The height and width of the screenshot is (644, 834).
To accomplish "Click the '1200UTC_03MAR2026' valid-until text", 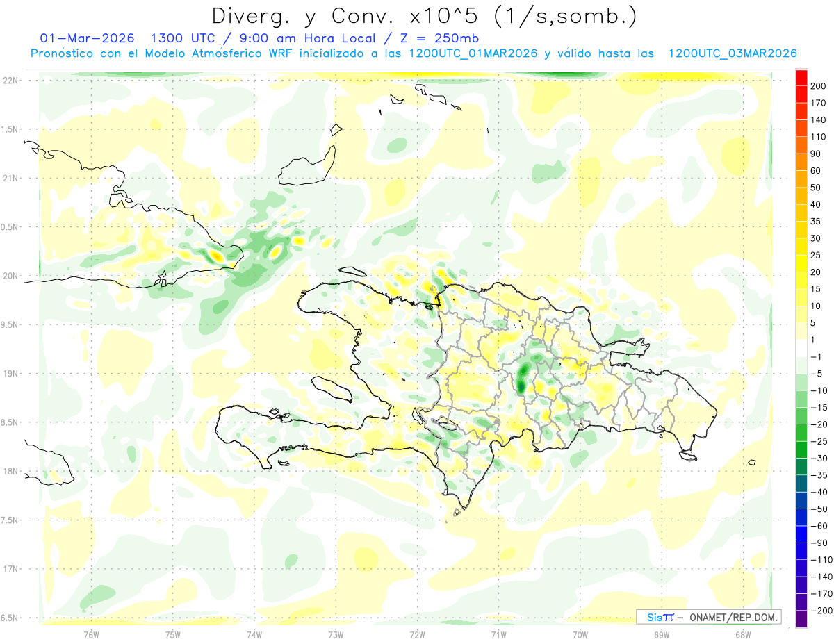I will click(x=732, y=53).
